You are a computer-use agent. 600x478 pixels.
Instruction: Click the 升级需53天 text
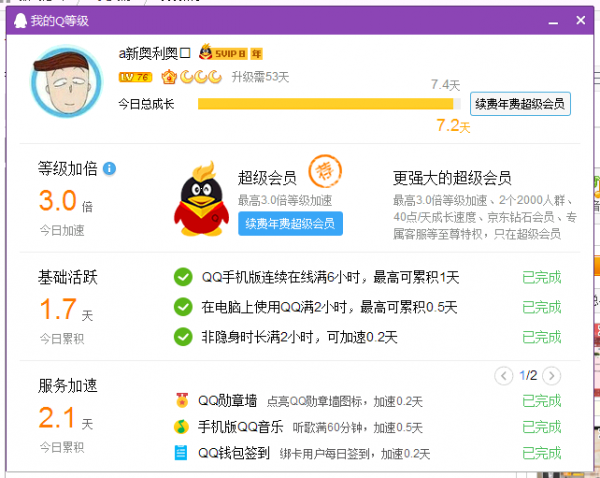click(260, 77)
